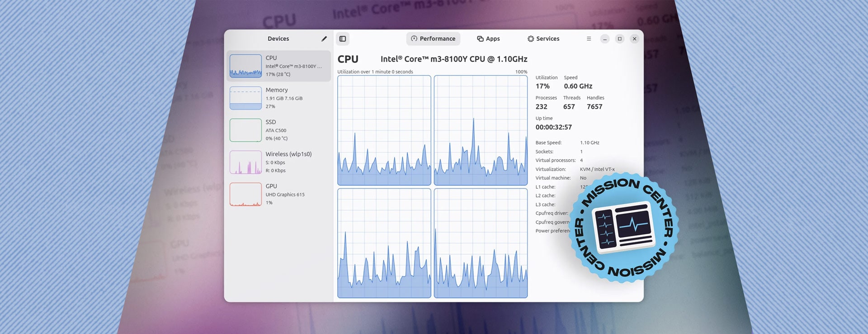Image resolution: width=868 pixels, height=334 pixels.
Task: Click the GPU red thumbnail graph
Action: click(x=245, y=195)
